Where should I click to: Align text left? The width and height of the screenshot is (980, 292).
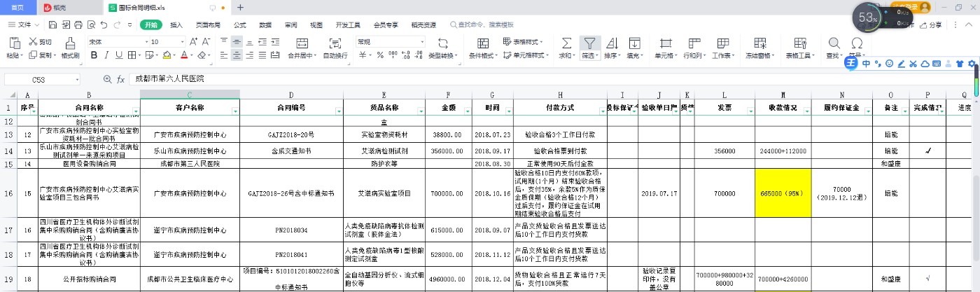click(223, 55)
